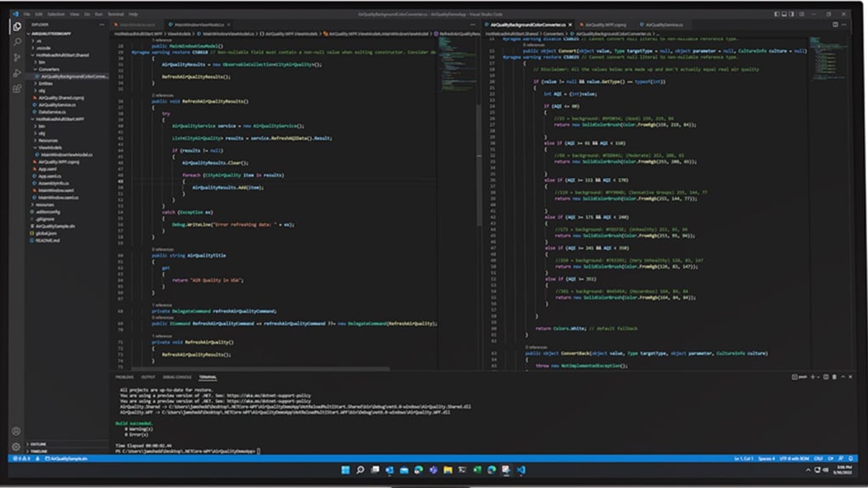
Task: Open the Search view in the Activity Bar
Action: coord(19,42)
